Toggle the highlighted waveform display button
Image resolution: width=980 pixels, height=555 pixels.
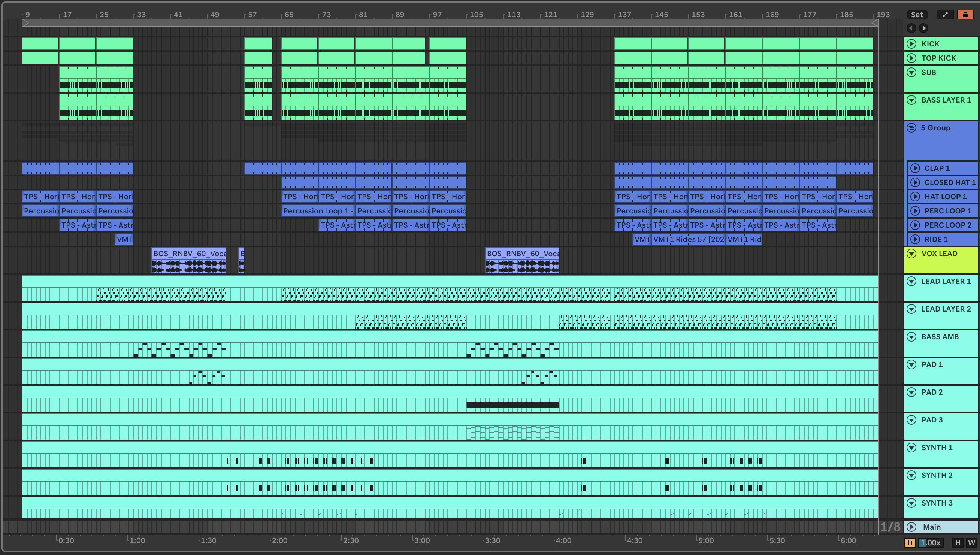click(x=910, y=542)
